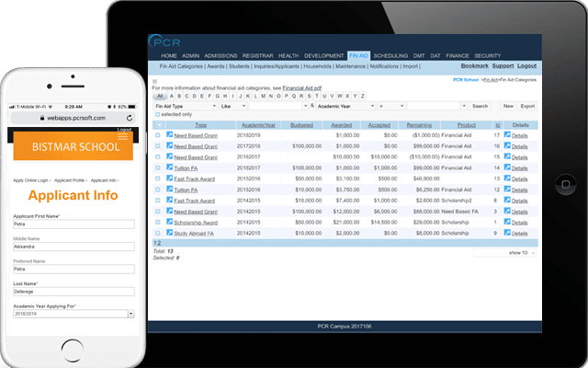Viewport: 588px width, 368px height.
Task: Click the edit icon beside Tuition FA 20162017
Action: click(x=170, y=167)
